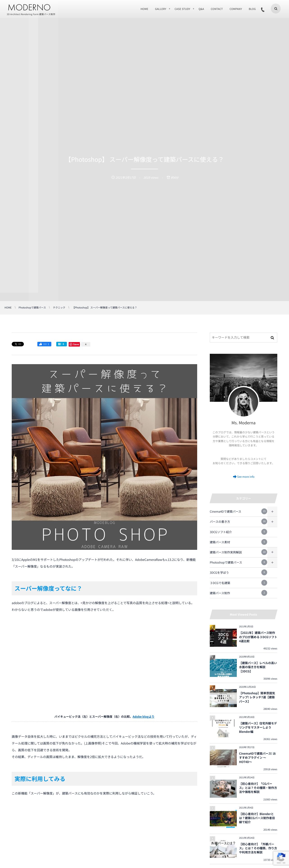Click the MODERNO site logo
289x868 pixels.
tap(29, 7)
